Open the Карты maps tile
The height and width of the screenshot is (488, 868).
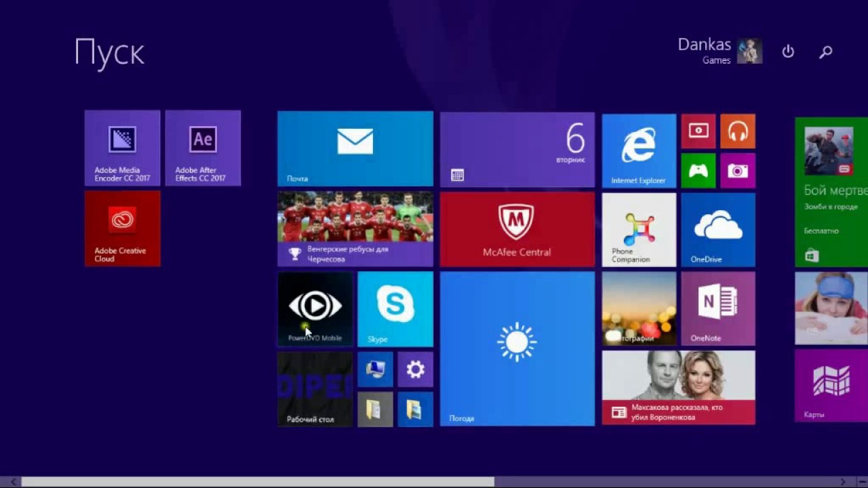[x=831, y=386]
